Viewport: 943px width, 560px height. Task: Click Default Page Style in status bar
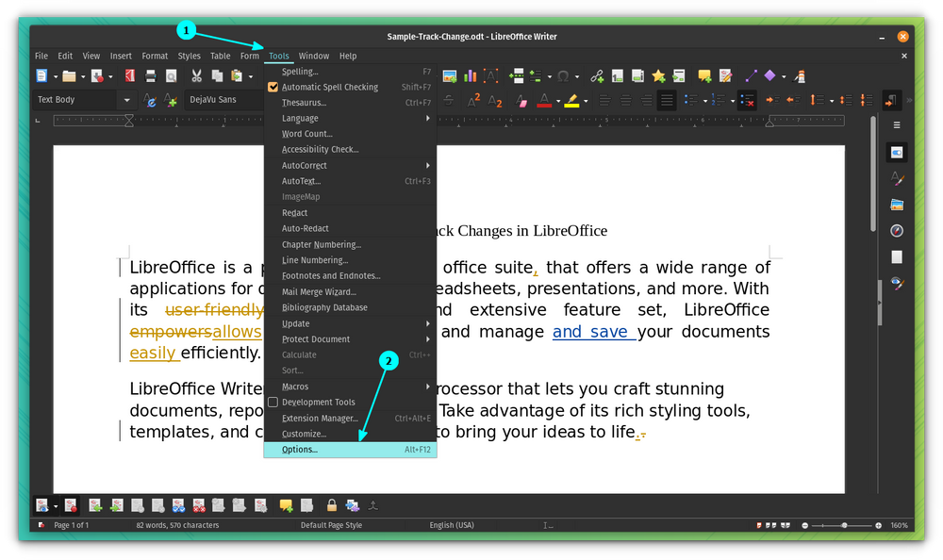(331, 525)
